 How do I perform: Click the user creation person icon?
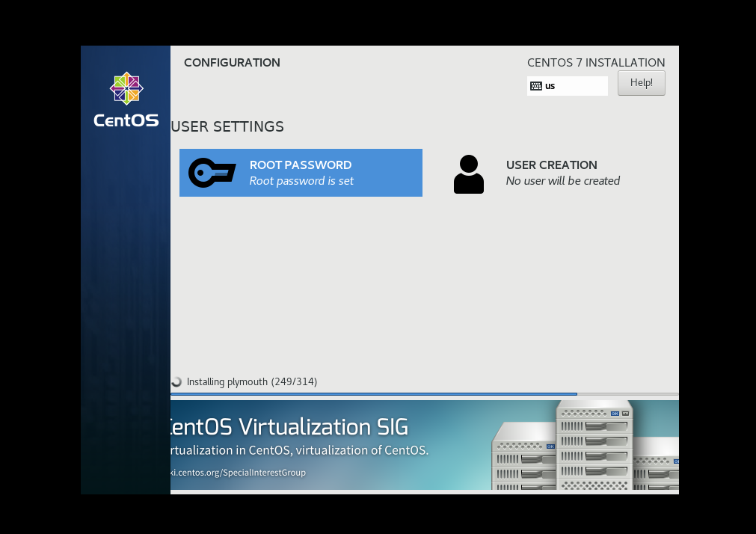[469, 174]
